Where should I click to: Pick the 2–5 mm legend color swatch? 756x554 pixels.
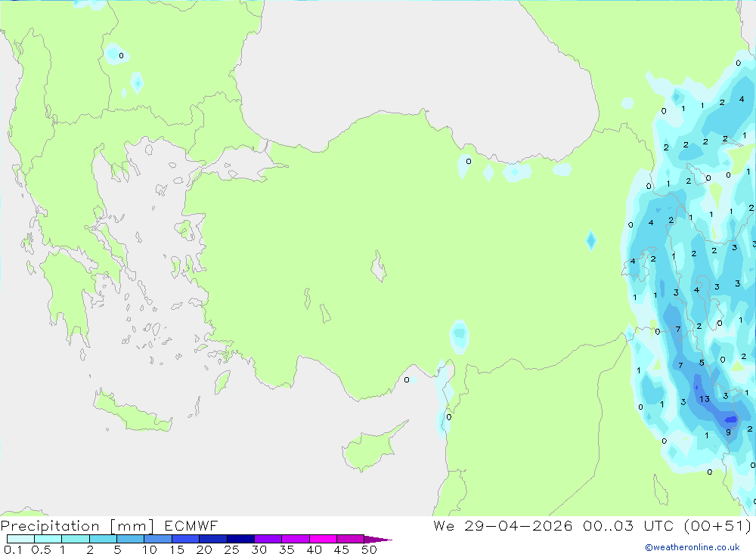(x=103, y=539)
